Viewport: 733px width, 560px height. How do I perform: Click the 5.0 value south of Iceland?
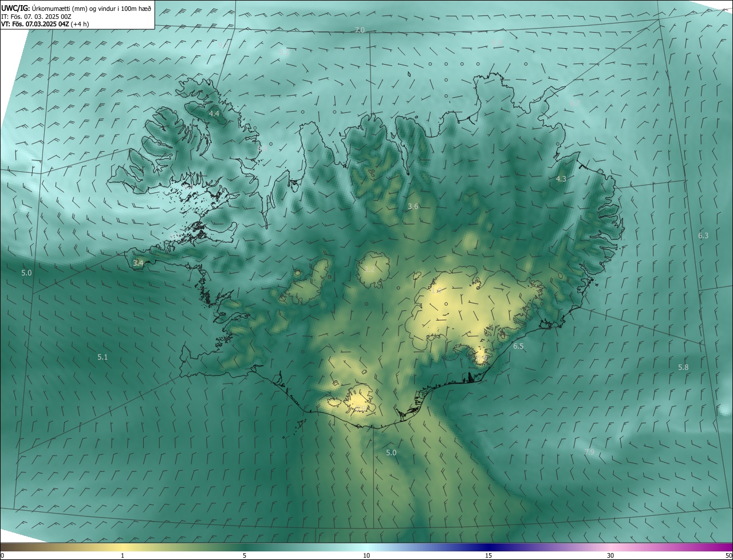coord(391,452)
